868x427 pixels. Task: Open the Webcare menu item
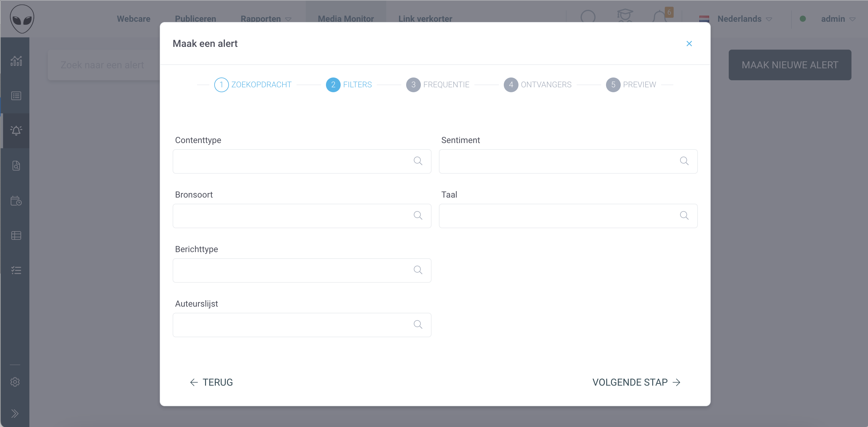[x=133, y=19]
